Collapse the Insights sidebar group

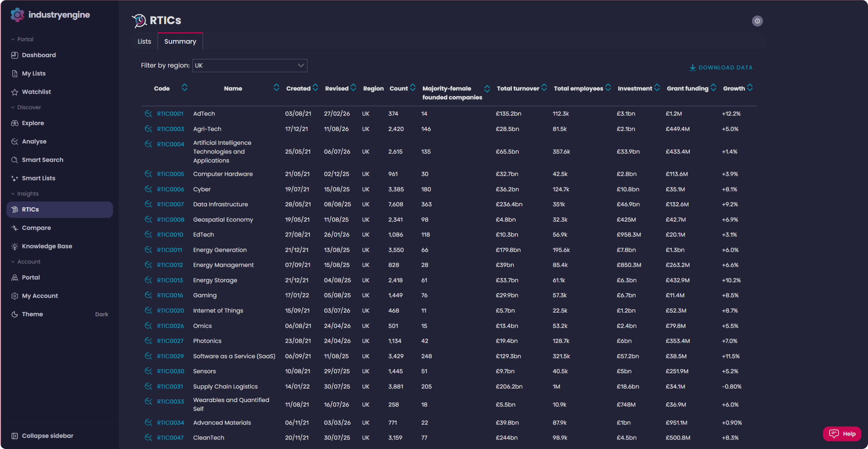tap(25, 194)
